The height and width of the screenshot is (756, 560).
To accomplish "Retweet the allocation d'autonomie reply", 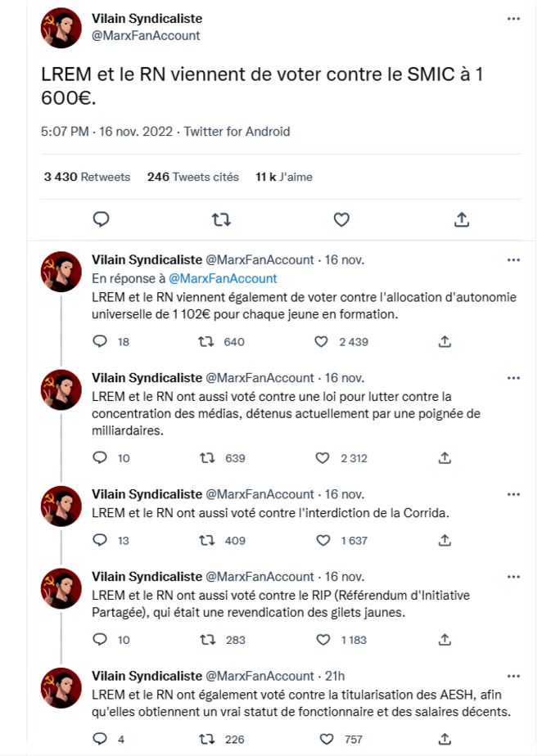I will (208, 342).
